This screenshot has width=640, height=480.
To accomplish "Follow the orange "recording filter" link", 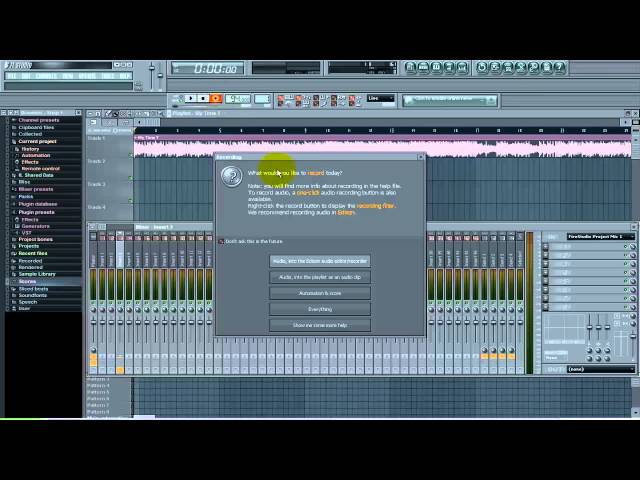I will click(x=375, y=206).
